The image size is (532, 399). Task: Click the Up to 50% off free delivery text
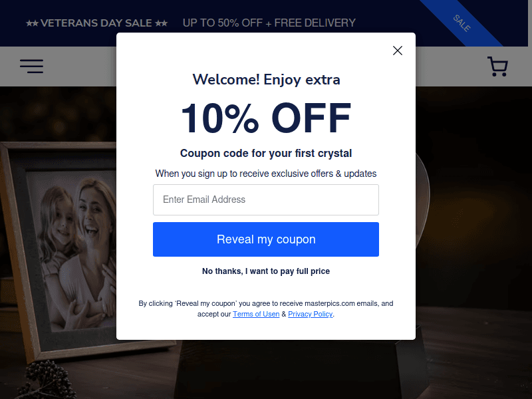point(269,23)
